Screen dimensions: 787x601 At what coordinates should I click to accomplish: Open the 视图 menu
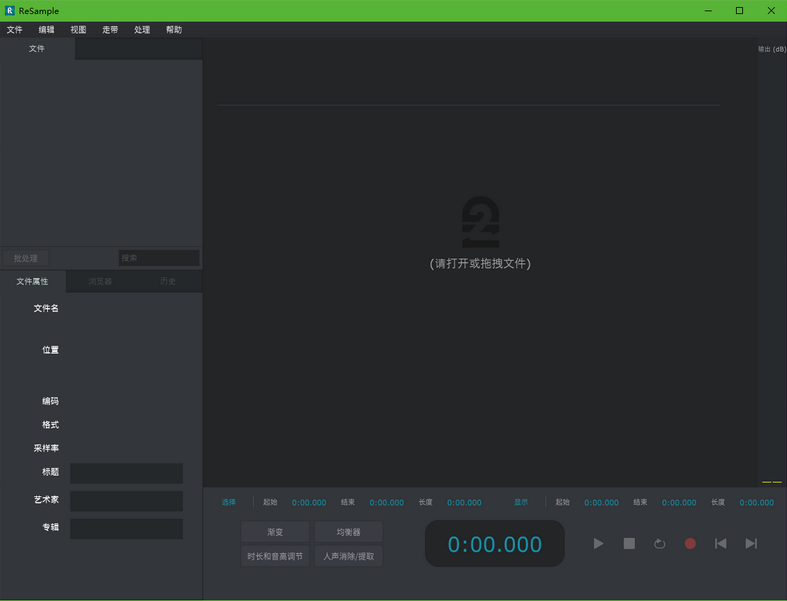[x=78, y=30]
